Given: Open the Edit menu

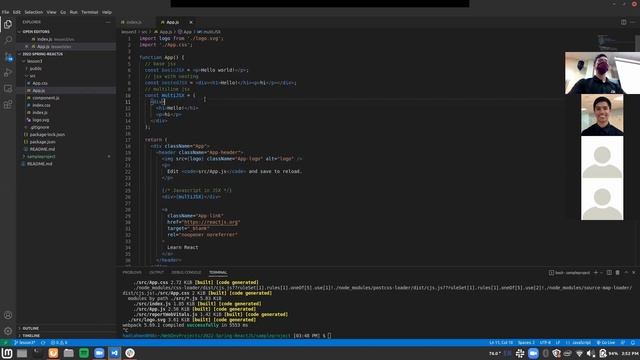Looking at the screenshot, I should pos(17,12).
